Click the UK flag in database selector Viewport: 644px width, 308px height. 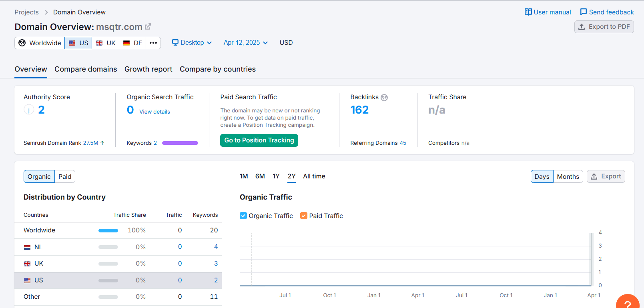(x=99, y=43)
